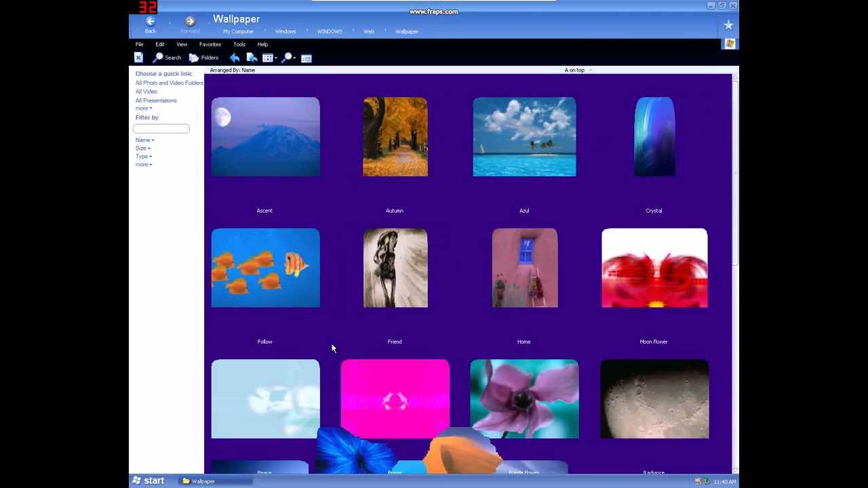Select the Radiance moon surface thumbnail
The width and height of the screenshot is (868, 488).
coord(654,399)
